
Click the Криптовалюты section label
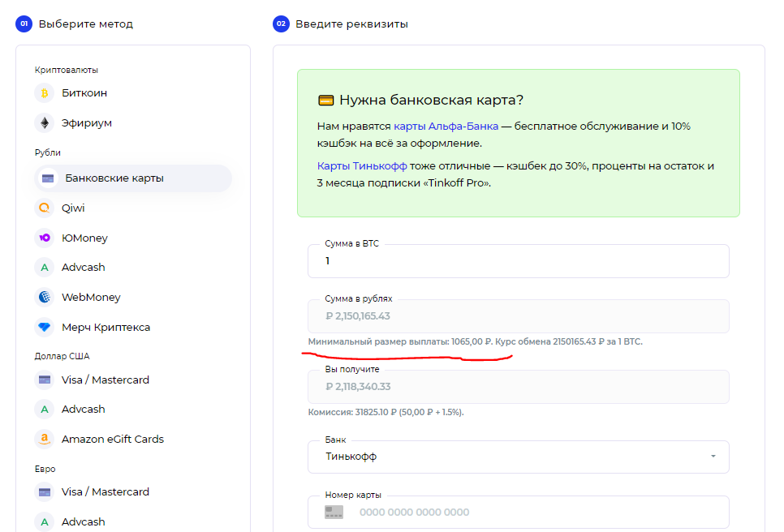(x=66, y=70)
